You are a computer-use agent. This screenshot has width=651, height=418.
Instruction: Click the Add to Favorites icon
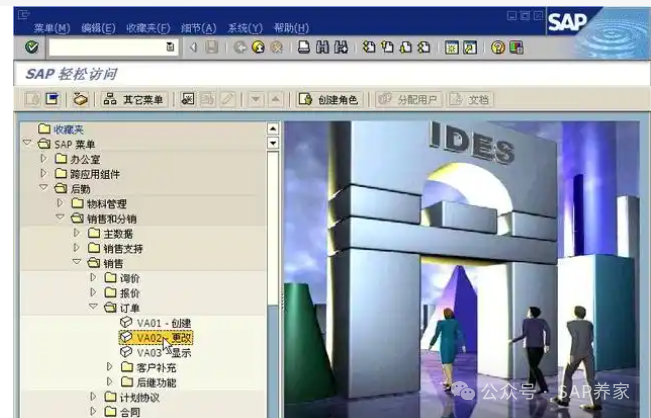click(188, 99)
